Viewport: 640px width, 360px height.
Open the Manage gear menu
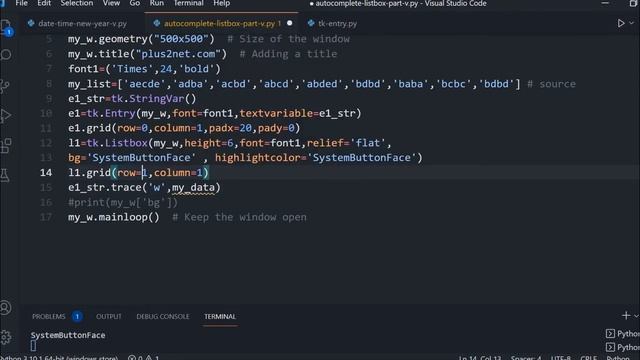6,337
